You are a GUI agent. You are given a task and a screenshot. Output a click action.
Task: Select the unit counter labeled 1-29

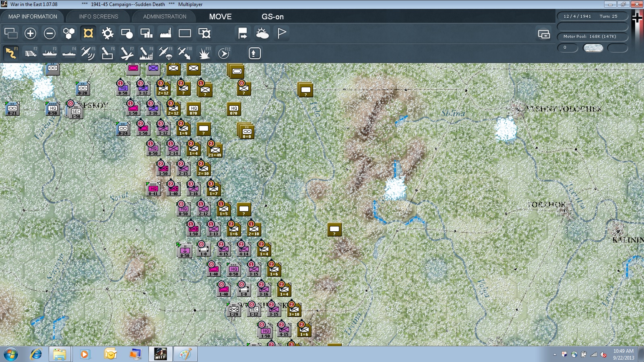tap(233, 310)
